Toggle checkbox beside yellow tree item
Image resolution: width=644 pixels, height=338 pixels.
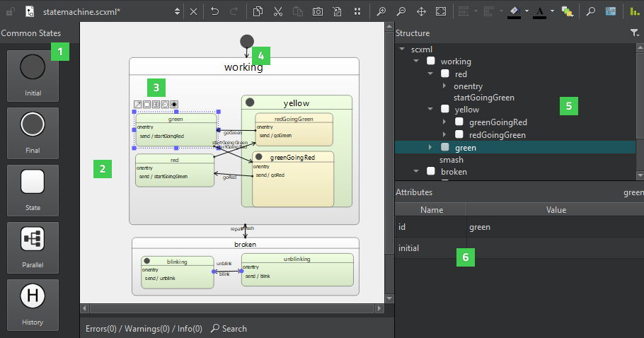click(444, 110)
